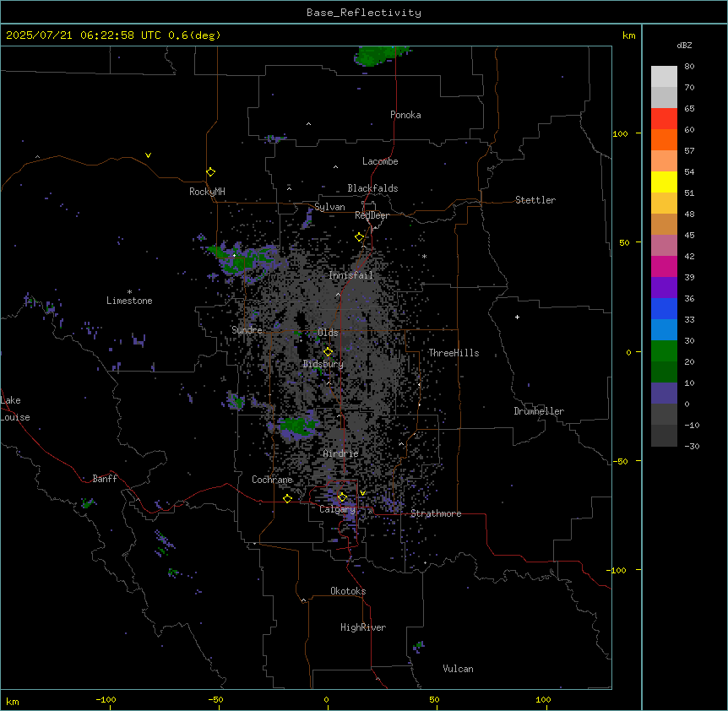The height and width of the screenshot is (711, 728).
Task: Click the green echo cell north of Airdrie
Action: coord(296,426)
